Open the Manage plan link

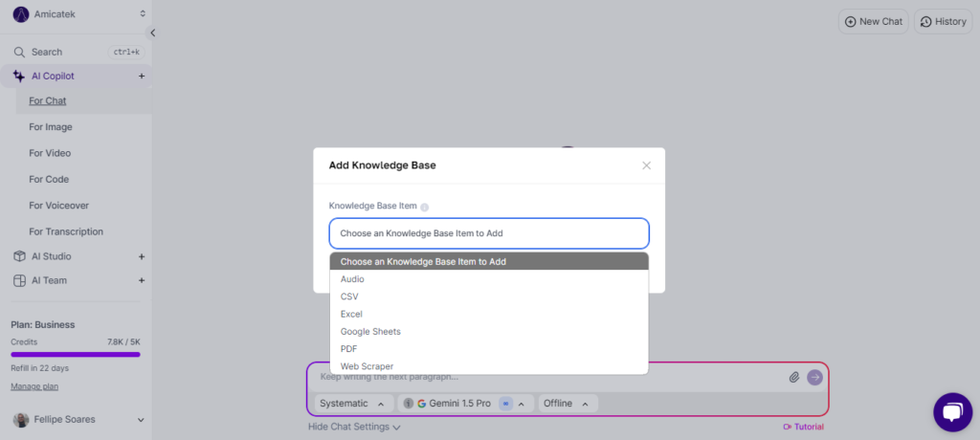[x=34, y=386]
